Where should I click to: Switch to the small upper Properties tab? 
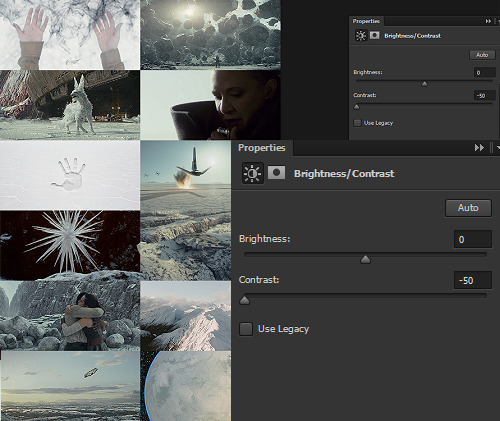[366, 21]
